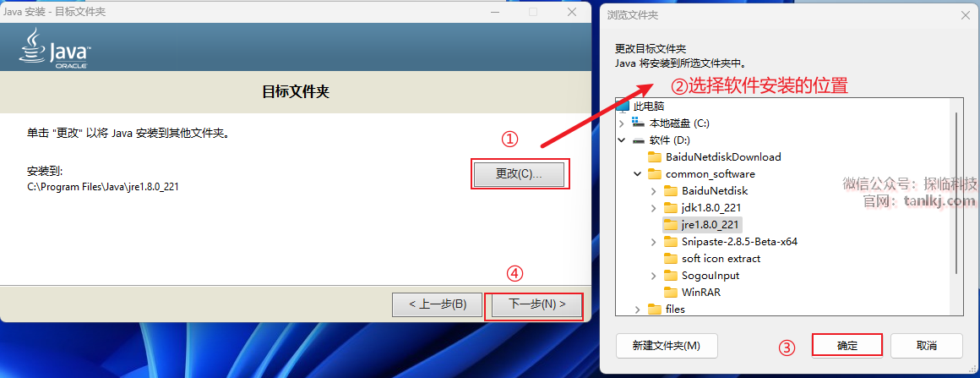Select WinRAR folder icon
980x378 pixels.
671,292
